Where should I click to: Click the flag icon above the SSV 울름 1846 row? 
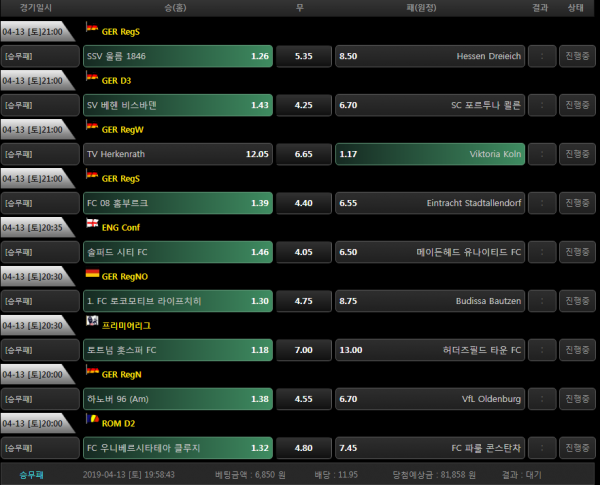coord(92,31)
